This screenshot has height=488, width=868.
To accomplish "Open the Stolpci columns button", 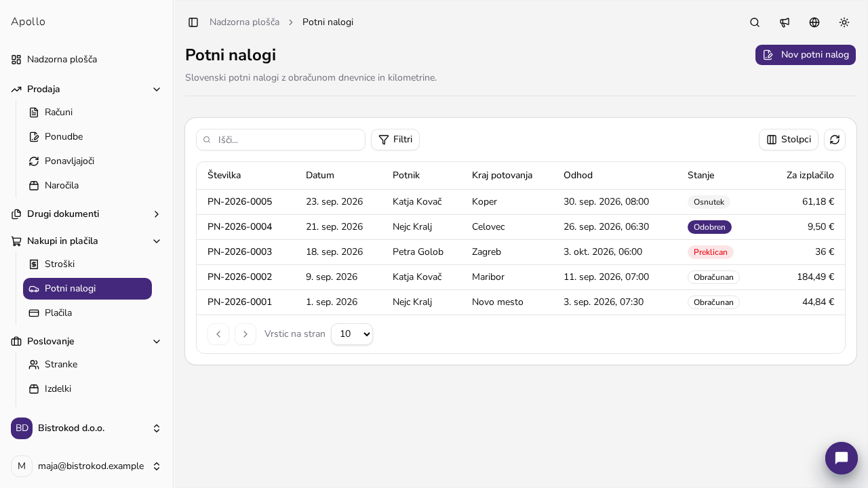I will 789,140.
